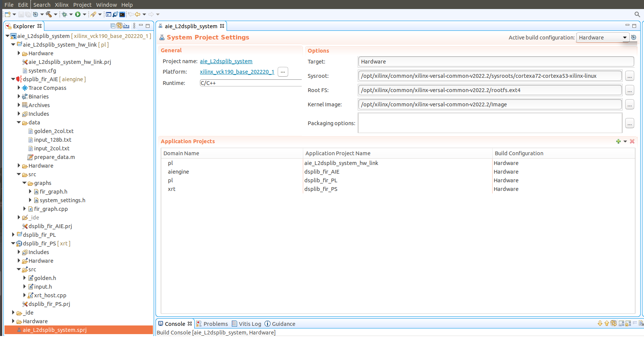
Task: Close the Explorer view tab
Action: 39,26
